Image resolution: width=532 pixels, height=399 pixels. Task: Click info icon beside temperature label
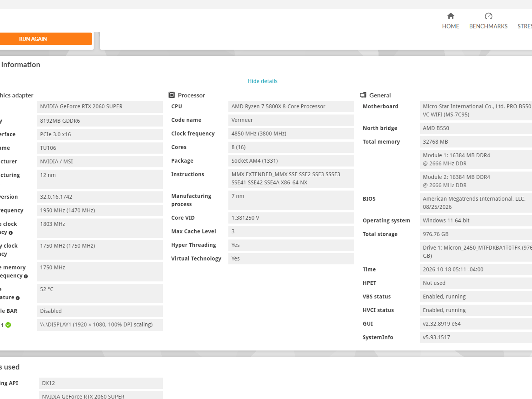tap(18, 298)
